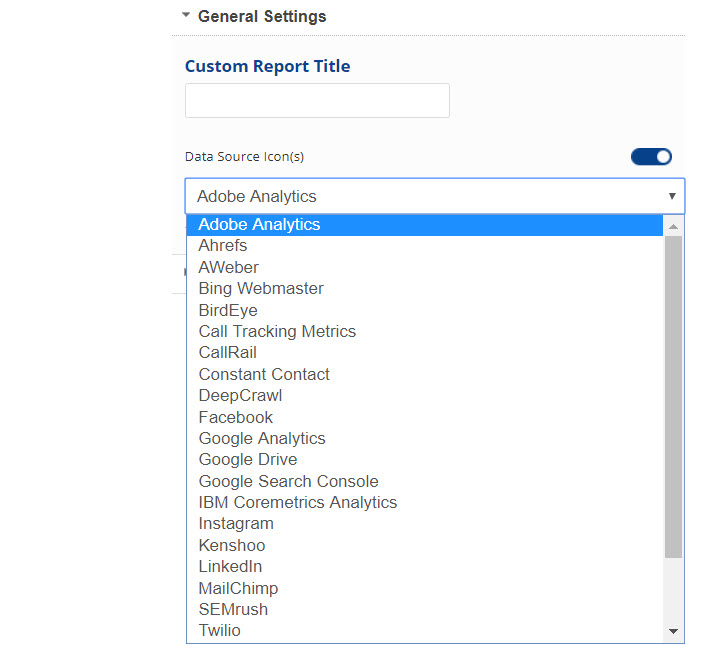Pick the Constant Contact option

point(264,374)
